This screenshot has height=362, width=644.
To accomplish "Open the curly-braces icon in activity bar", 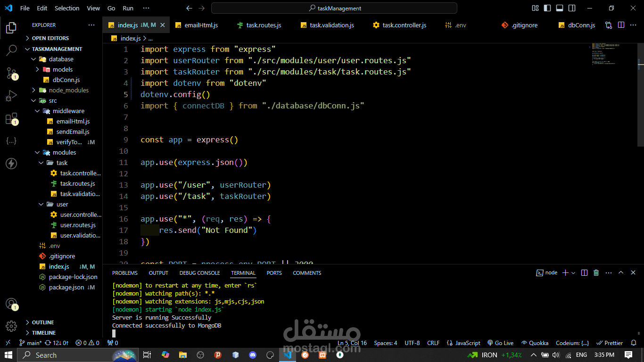I will (11, 141).
